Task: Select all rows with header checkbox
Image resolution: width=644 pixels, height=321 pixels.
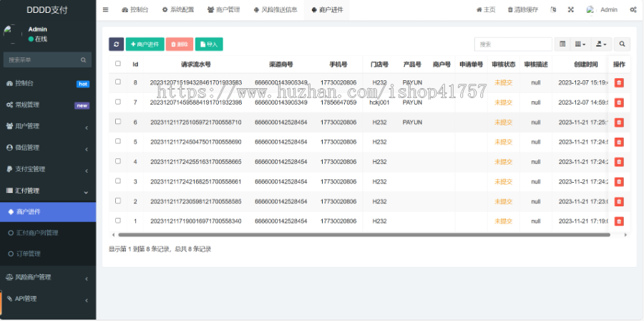Action: pos(118,64)
